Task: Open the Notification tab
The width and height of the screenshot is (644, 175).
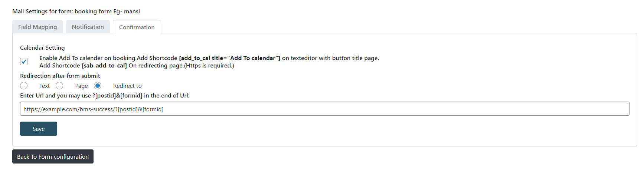Action: tap(88, 27)
